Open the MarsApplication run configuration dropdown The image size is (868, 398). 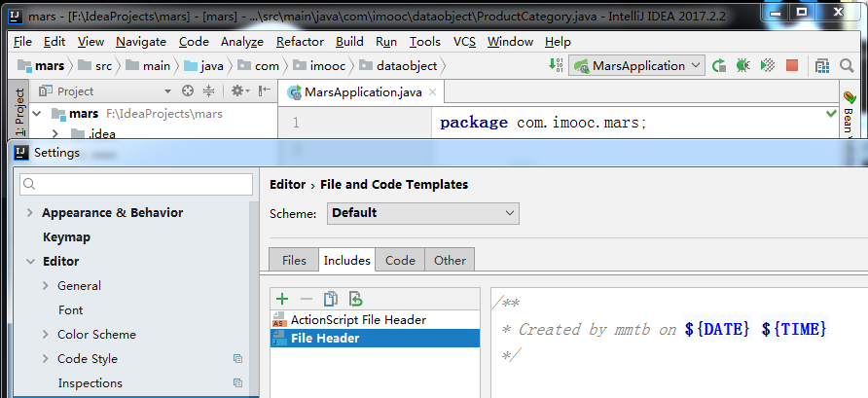(636, 66)
